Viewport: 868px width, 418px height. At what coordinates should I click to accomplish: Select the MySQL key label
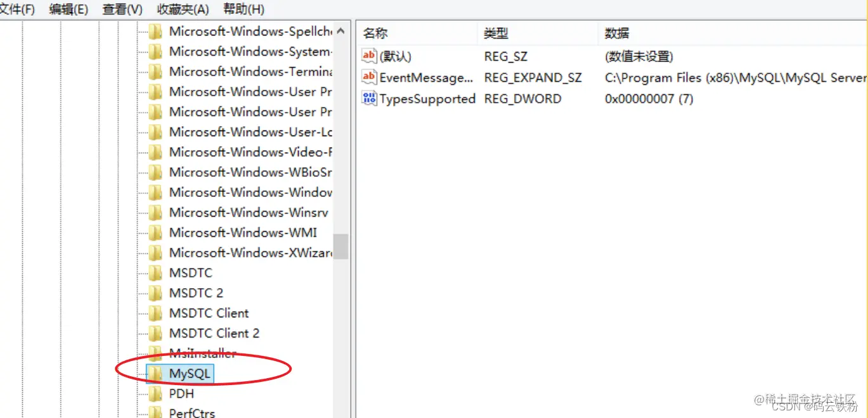(x=190, y=374)
